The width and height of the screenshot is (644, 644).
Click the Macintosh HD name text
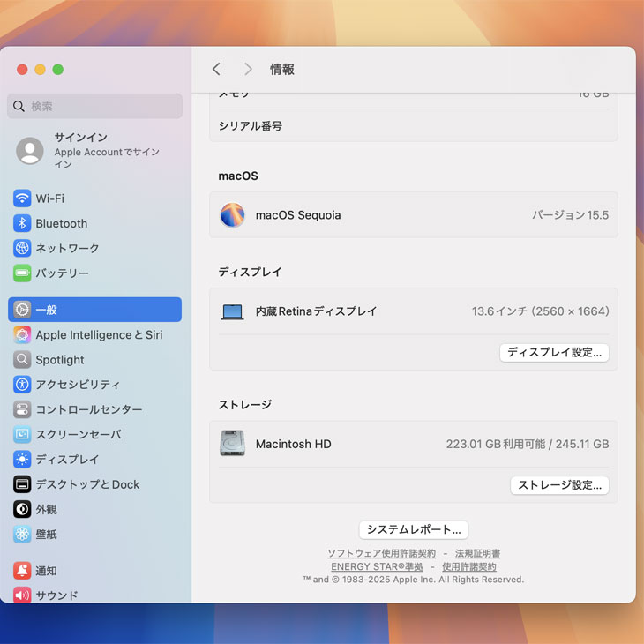[293, 444]
